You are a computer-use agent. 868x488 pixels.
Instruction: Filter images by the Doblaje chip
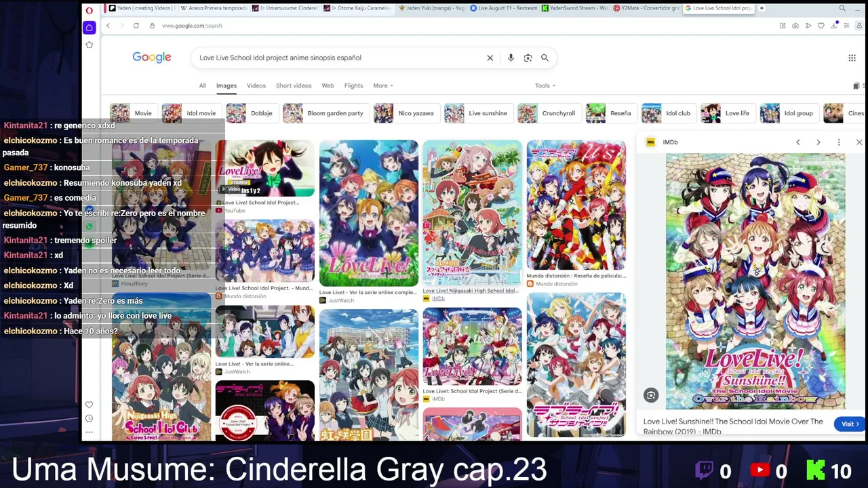pyautogui.click(x=252, y=113)
